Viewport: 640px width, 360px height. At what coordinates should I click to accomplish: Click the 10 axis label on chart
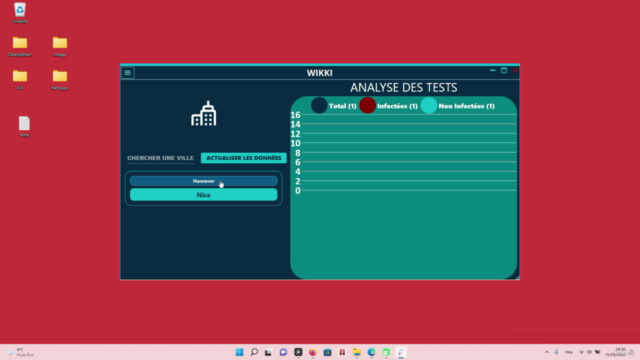pos(296,143)
